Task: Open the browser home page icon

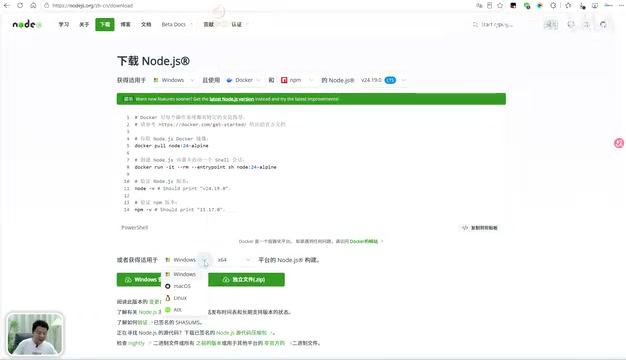Action: click(33, 6)
